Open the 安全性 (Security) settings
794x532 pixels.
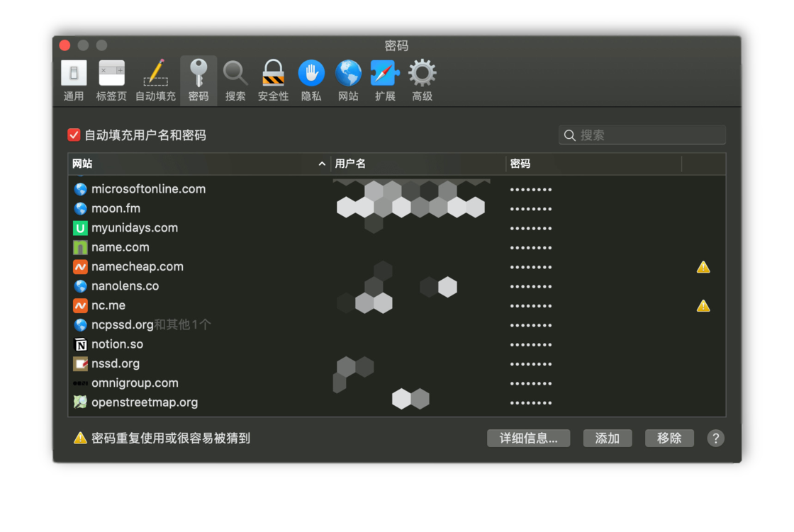click(273, 78)
